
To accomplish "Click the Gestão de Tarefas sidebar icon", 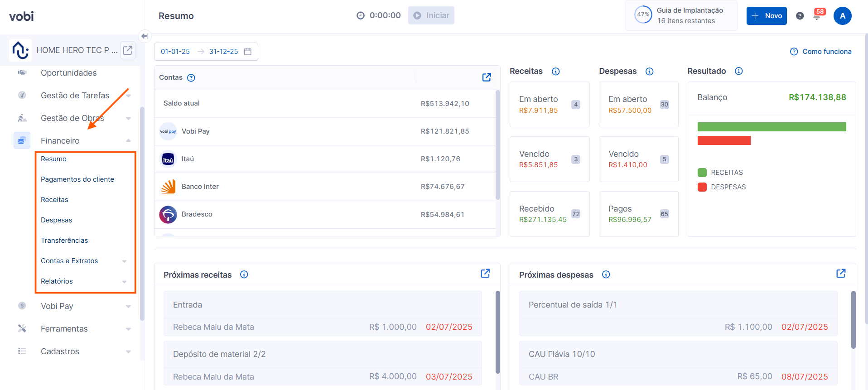I will point(22,95).
